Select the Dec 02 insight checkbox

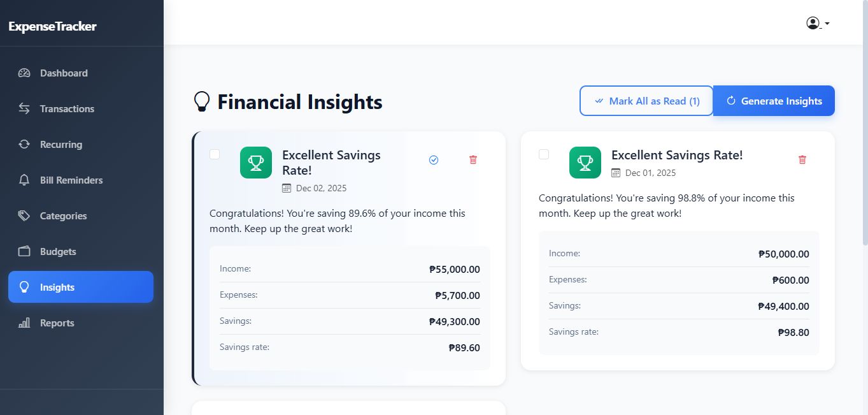pos(215,154)
